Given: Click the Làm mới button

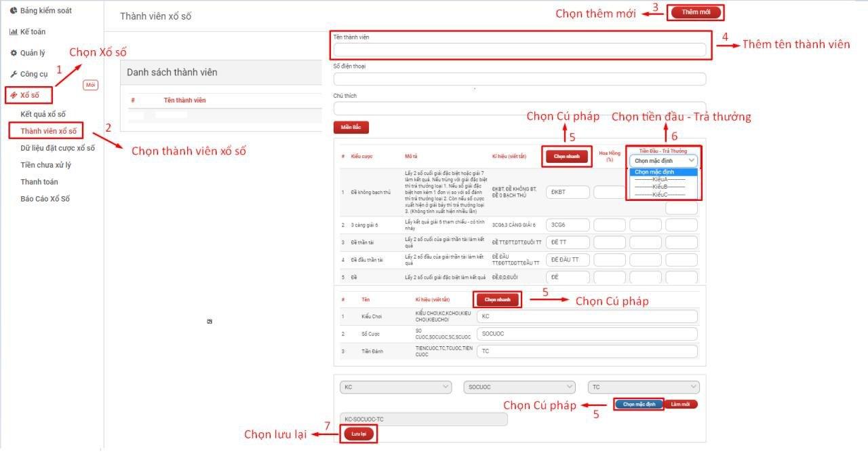Looking at the screenshot, I should pyautogui.click(x=680, y=404).
